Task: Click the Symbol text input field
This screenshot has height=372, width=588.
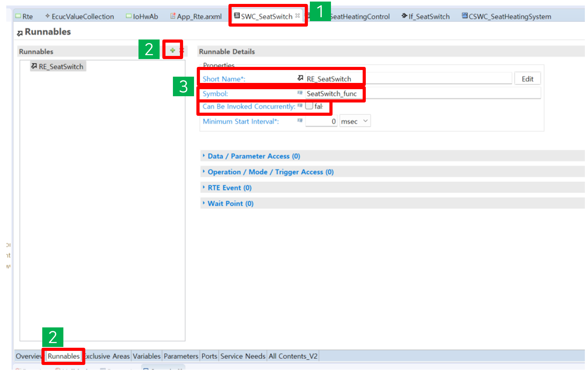Action: click(423, 93)
